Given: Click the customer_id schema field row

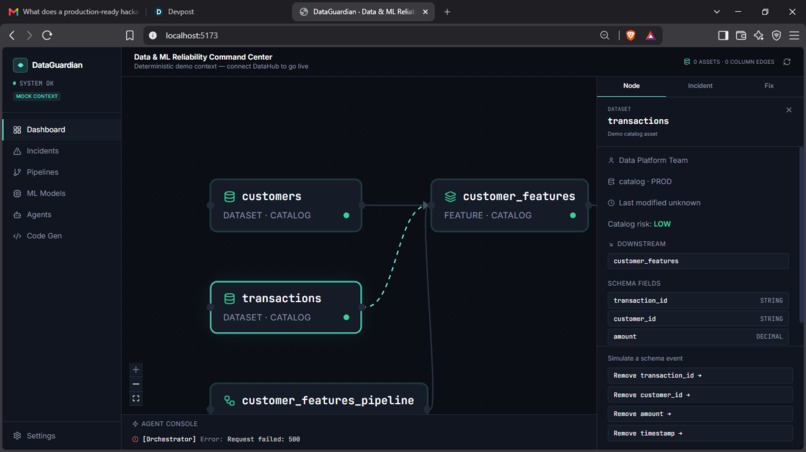Looking at the screenshot, I should click(x=698, y=319).
